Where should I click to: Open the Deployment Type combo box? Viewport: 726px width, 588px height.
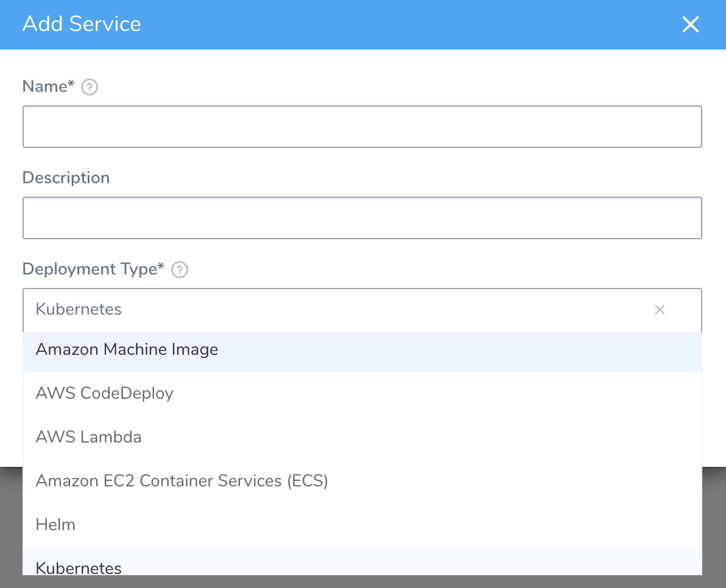coord(362,309)
